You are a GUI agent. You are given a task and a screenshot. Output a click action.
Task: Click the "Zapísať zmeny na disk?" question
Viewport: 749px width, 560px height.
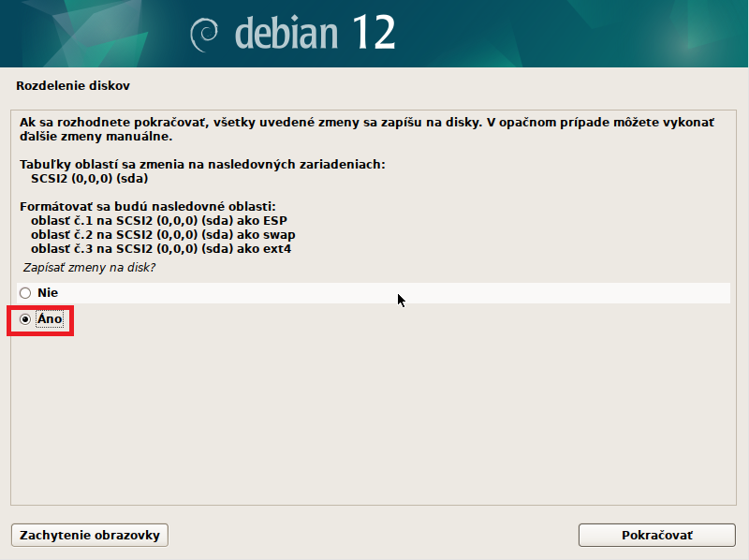point(89,268)
